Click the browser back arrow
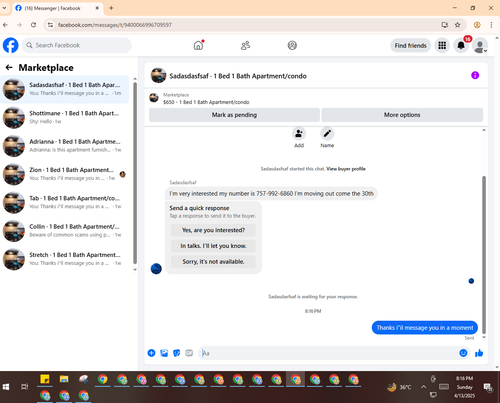Screen dimensions: 500x403 pyautogui.click(x=5, y=25)
